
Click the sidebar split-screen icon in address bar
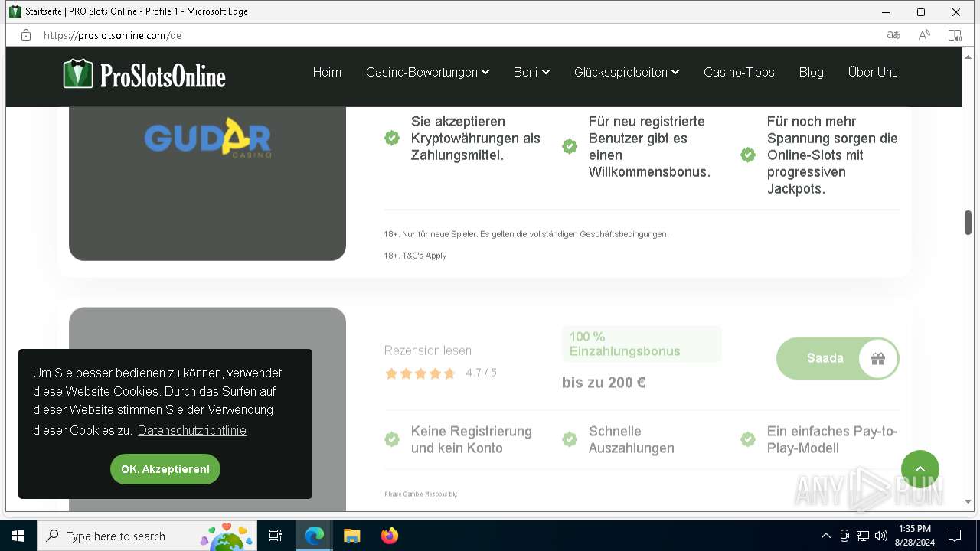coord(955,35)
